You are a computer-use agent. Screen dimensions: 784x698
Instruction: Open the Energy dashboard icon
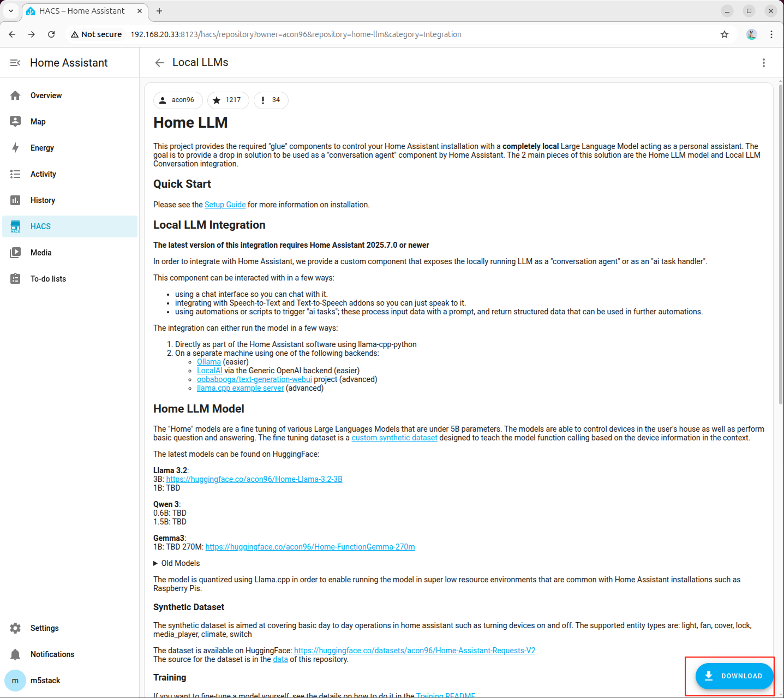[x=15, y=148]
